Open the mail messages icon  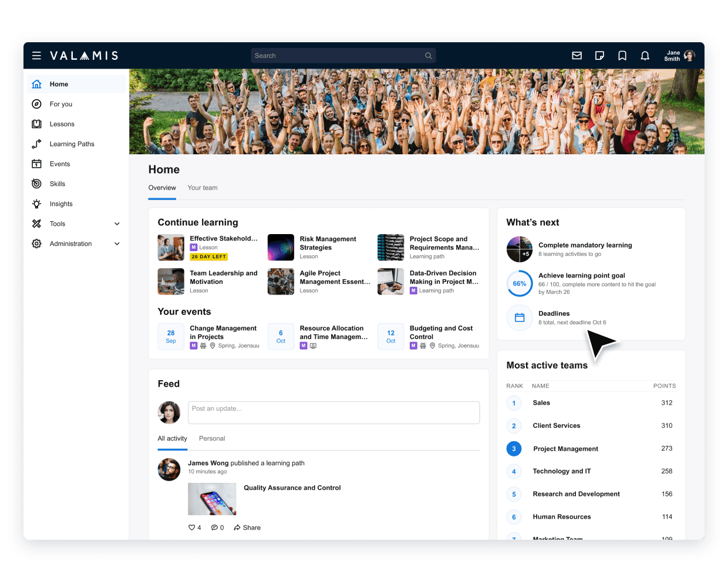577,56
